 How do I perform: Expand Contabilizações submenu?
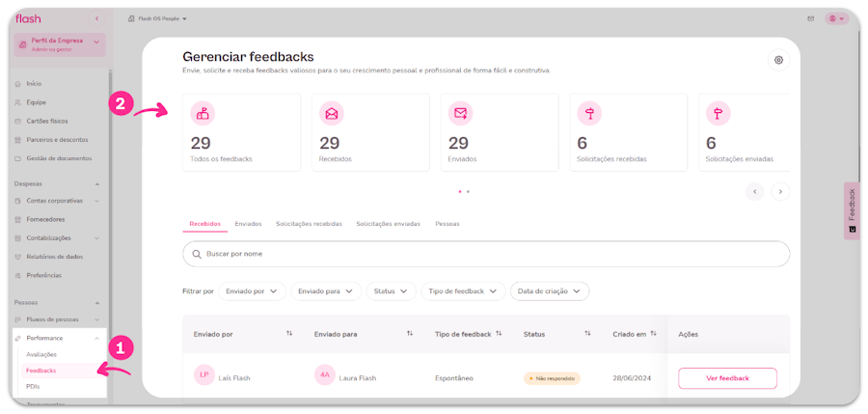pos(97,237)
